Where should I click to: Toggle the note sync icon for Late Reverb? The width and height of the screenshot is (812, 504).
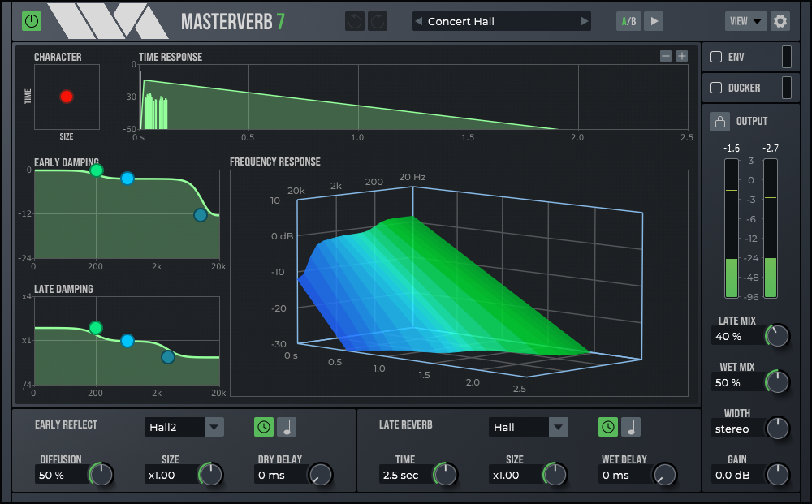[629, 426]
